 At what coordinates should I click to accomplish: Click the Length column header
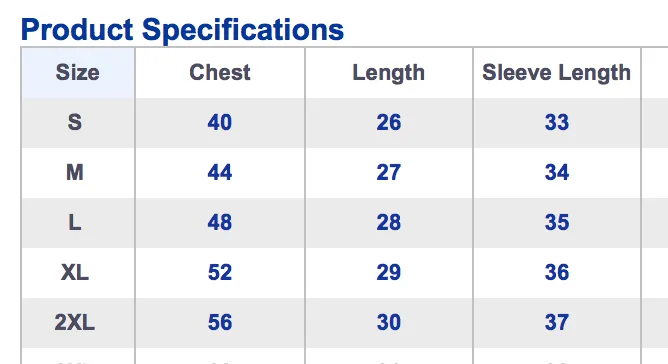pyautogui.click(x=389, y=73)
